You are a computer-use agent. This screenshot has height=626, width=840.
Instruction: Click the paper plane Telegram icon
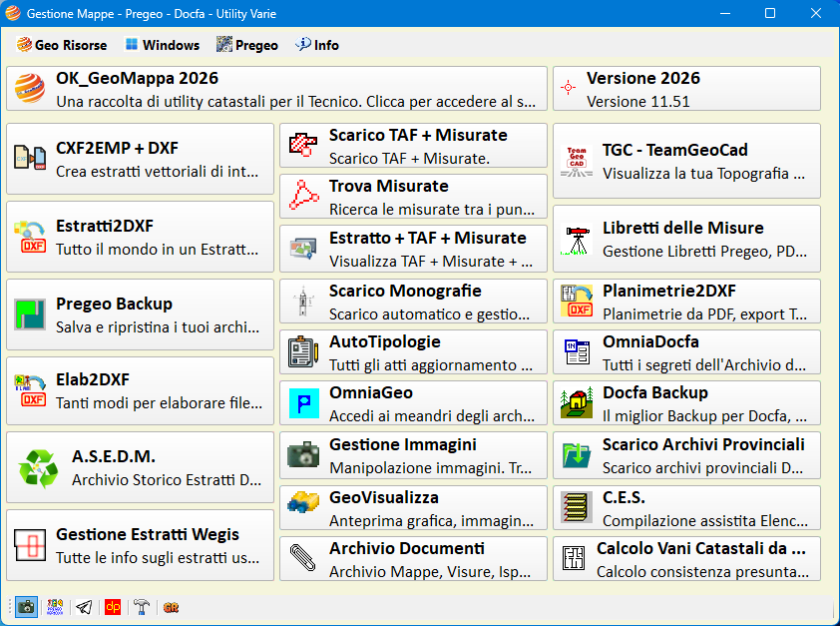[x=84, y=607]
